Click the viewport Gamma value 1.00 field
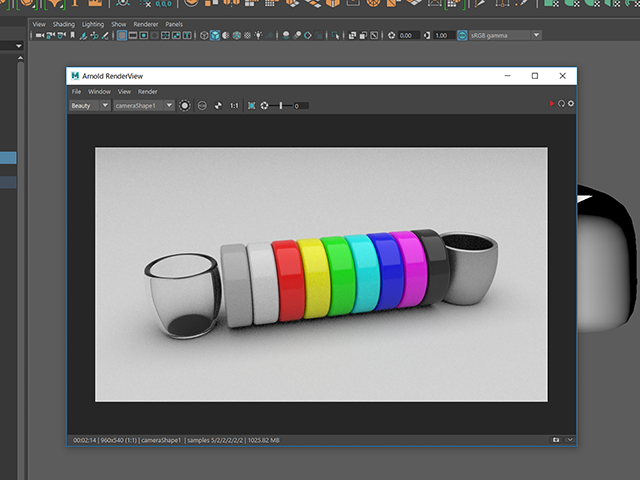 [444, 36]
